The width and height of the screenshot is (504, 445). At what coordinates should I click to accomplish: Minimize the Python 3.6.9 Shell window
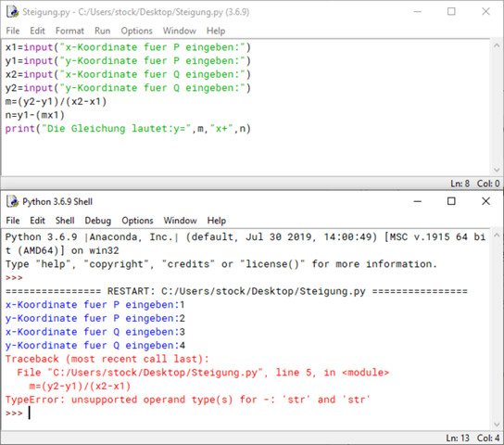(418, 201)
